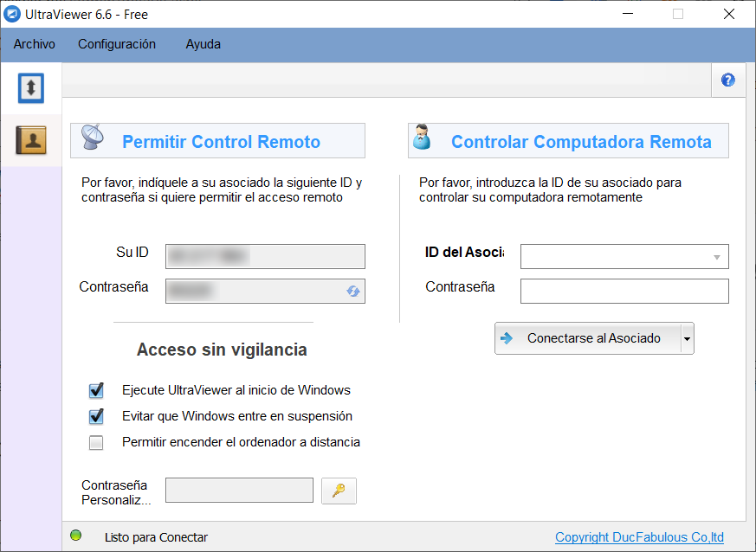Open the Conectarse al Asociado split-button arrow

pyautogui.click(x=687, y=338)
